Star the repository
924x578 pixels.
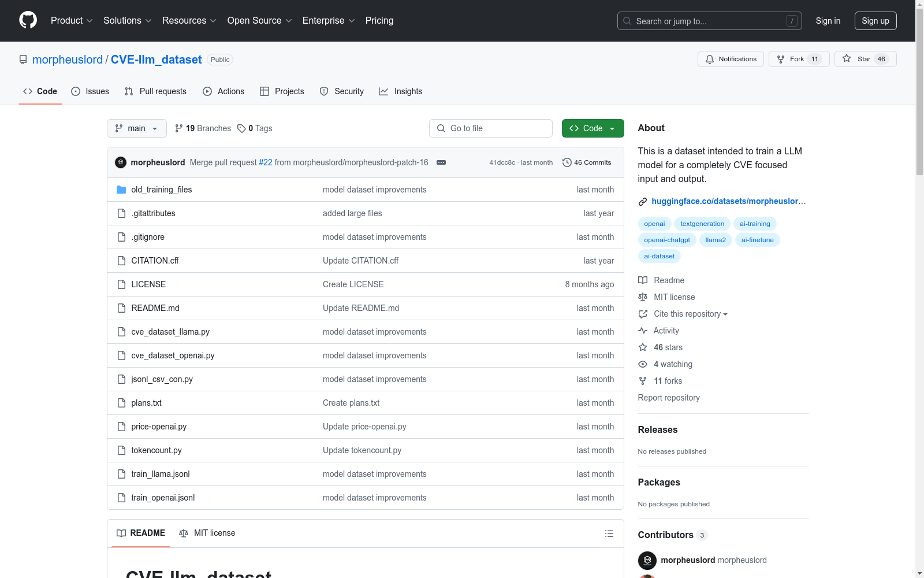pos(866,59)
